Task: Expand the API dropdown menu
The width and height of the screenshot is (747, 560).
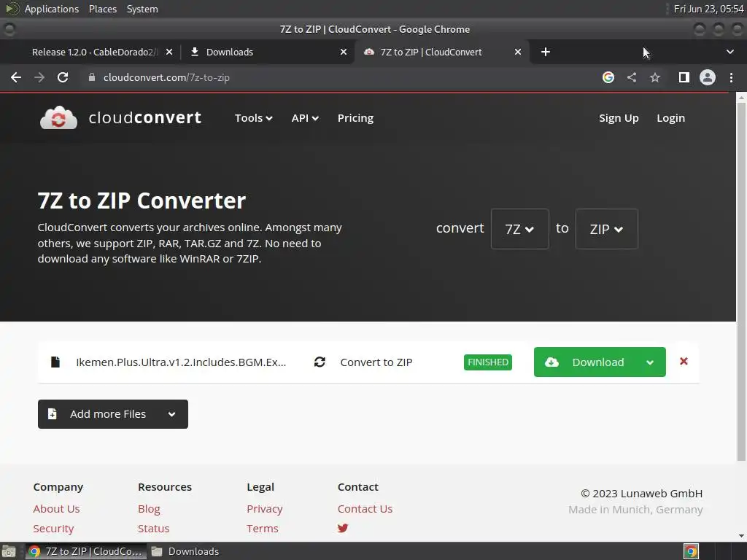Action: 305,118
